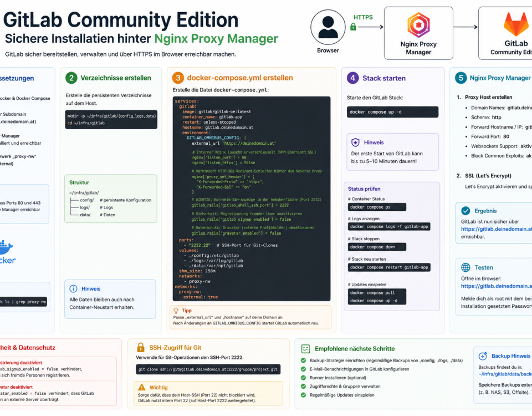
Task: Click the 'hostname: gitlab.deinedomain.at' YAML line
Action: point(217,128)
